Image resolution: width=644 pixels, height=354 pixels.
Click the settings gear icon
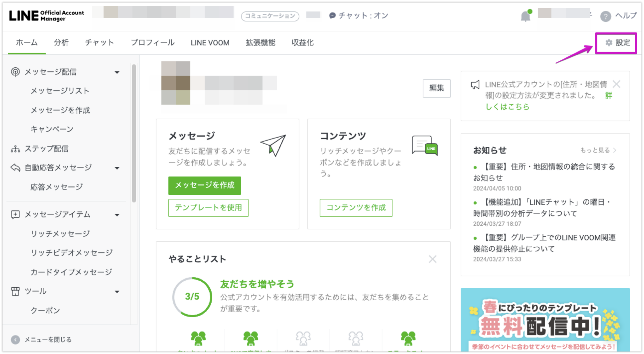pyautogui.click(x=608, y=43)
